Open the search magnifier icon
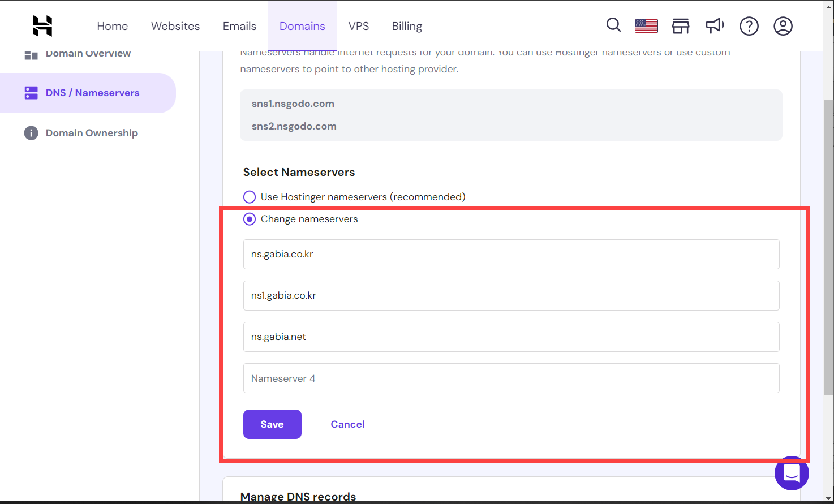Screen dimensions: 834x504 pyautogui.click(x=613, y=25)
